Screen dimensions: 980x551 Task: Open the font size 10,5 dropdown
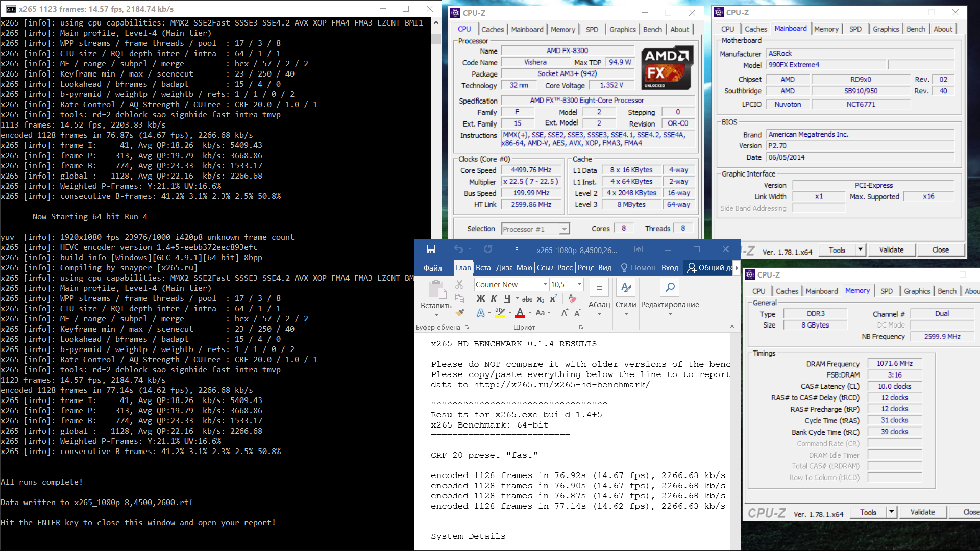tap(580, 284)
